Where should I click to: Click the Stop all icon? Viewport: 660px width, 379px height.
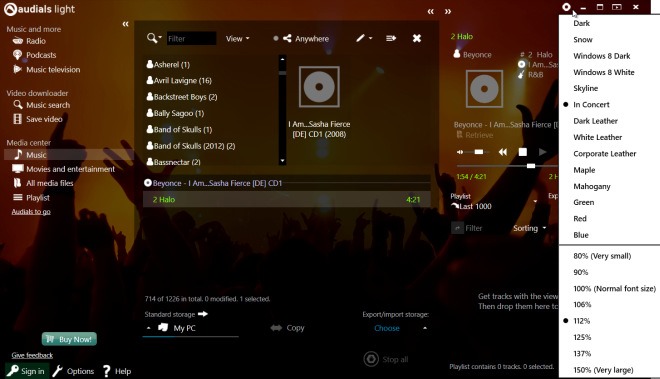[371, 359]
